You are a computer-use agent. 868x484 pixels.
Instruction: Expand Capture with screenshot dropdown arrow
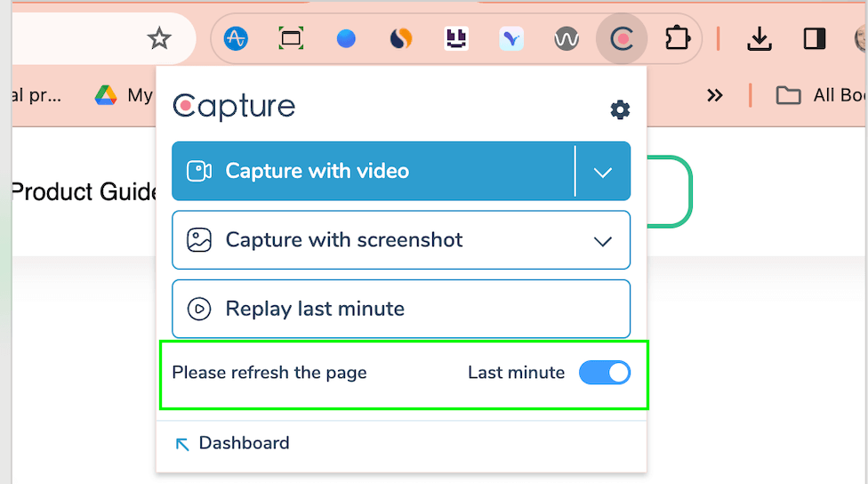coord(603,241)
